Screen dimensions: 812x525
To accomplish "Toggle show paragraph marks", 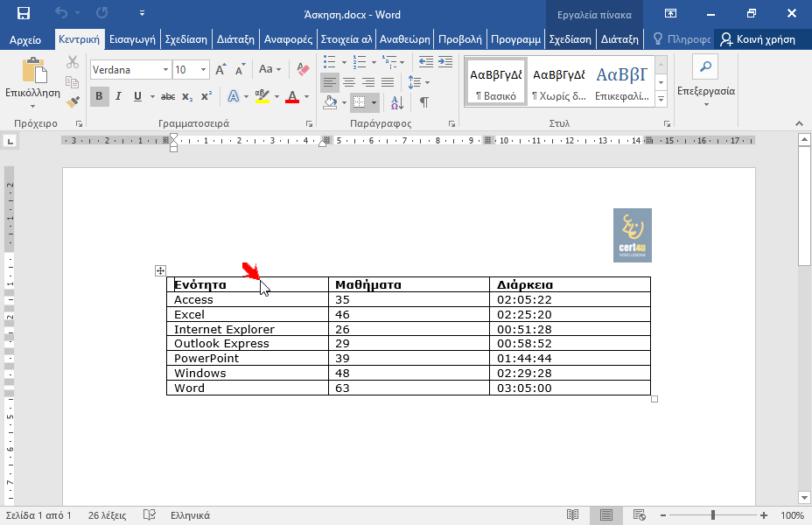I will point(424,102).
